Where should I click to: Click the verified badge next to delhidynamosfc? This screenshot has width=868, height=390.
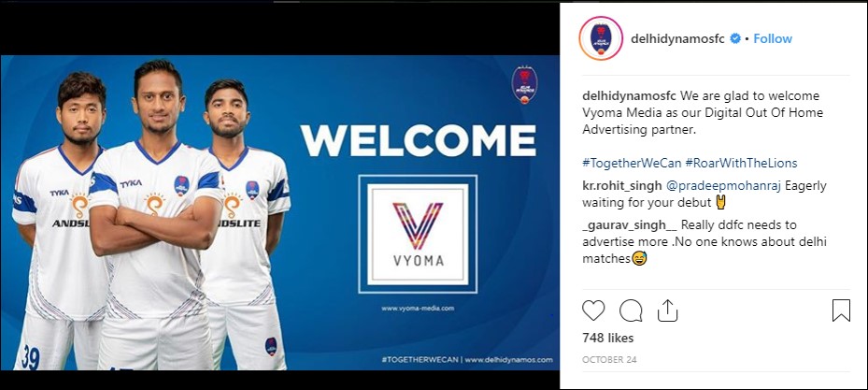(x=735, y=38)
